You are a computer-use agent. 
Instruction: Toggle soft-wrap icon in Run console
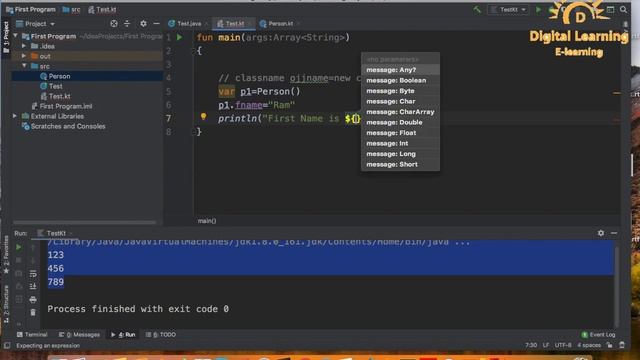coord(33,273)
